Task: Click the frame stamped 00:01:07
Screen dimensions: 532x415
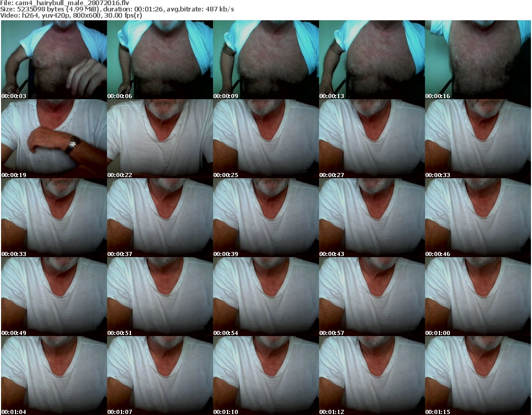Action: pyautogui.click(x=160, y=376)
